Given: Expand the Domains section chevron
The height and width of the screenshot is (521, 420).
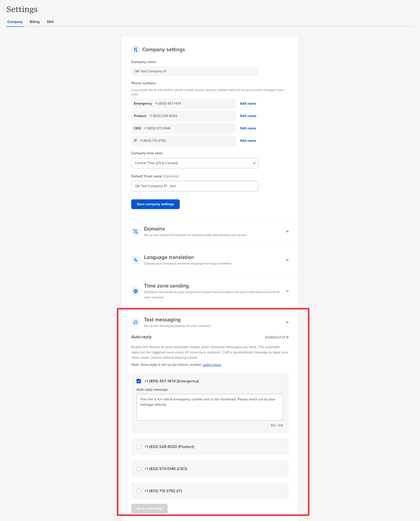Looking at the screenshot, I should tap(287, 232).
